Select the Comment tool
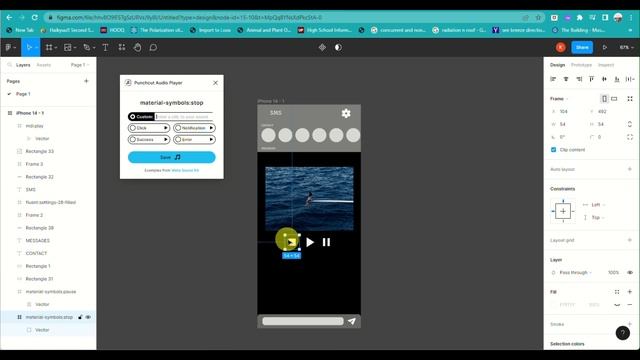 153,47
